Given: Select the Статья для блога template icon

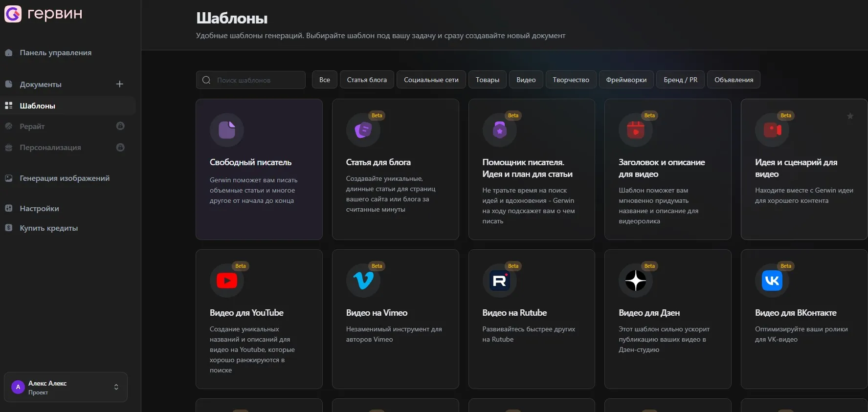Looking at the screenshot, I should click(363, 130).
